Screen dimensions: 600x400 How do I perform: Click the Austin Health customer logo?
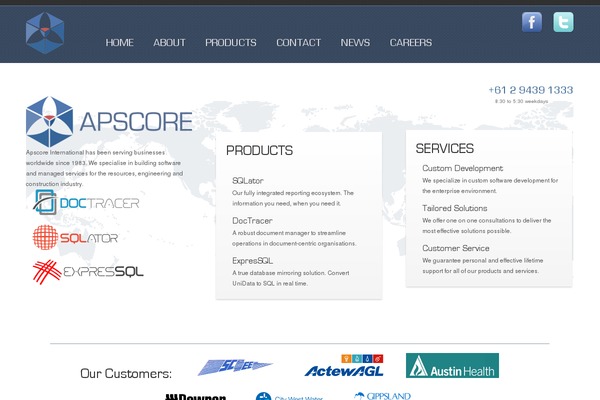[452, 366]
